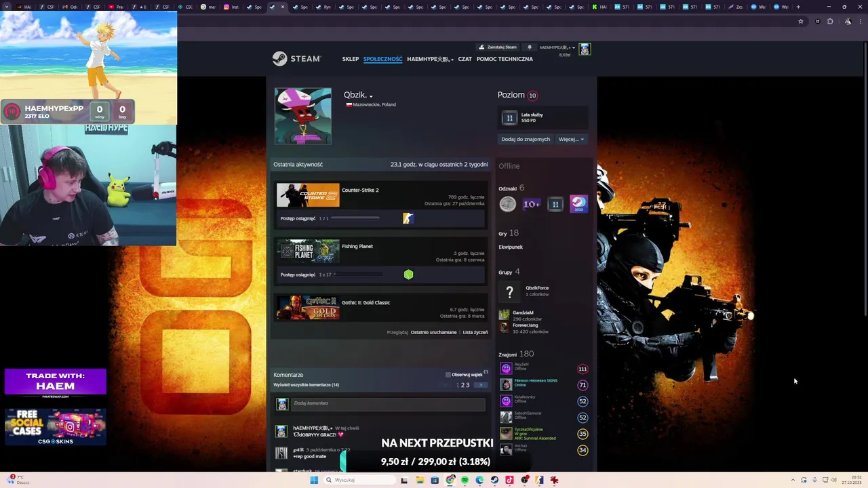Open the GandziaM group

point(523,313)
